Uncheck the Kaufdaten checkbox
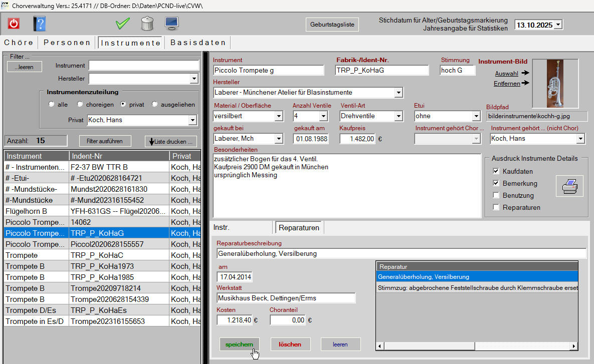594x364 pixels. click(x=496, y=171)
